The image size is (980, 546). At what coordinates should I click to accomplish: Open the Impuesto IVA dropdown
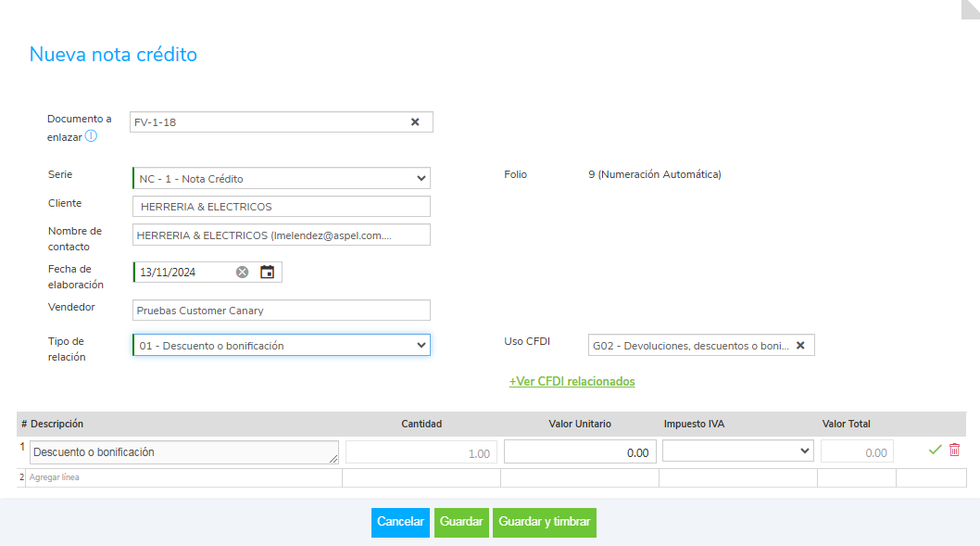click(x=738, y=451)
